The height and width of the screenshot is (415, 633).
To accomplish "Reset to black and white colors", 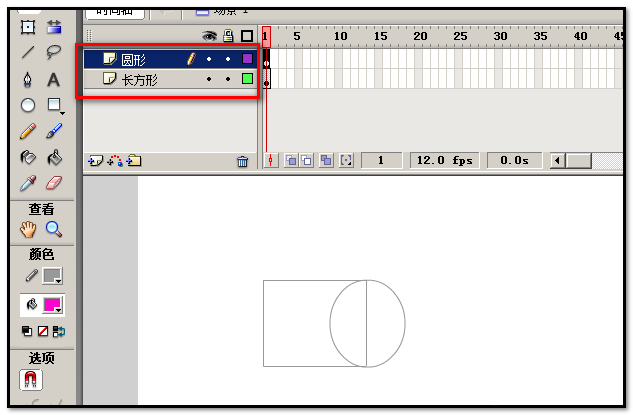I will (x=27, y=331).
